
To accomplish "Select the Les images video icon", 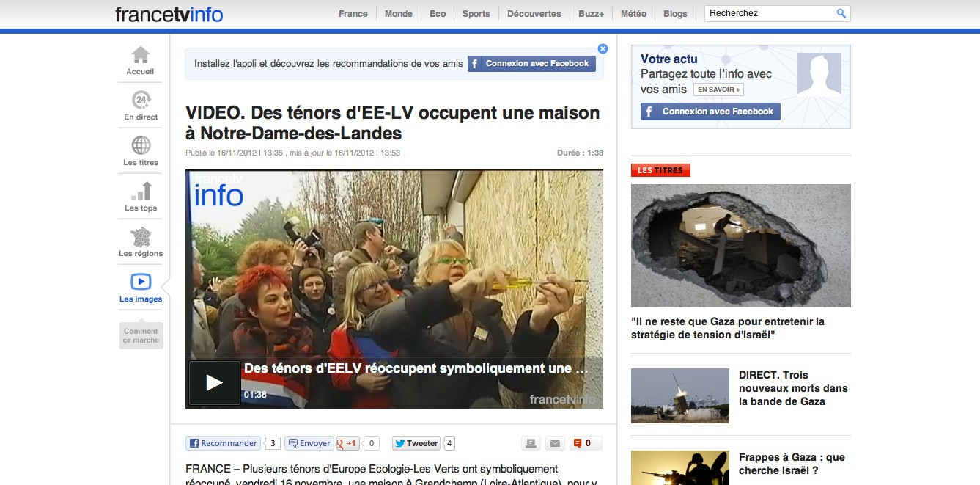I will 141,282.
